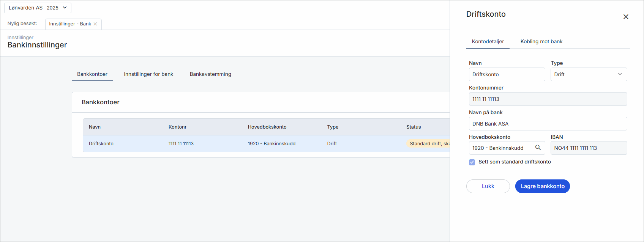
Task: Click the search icon in Hovedbokskonto field
Action: coord(538,148)
